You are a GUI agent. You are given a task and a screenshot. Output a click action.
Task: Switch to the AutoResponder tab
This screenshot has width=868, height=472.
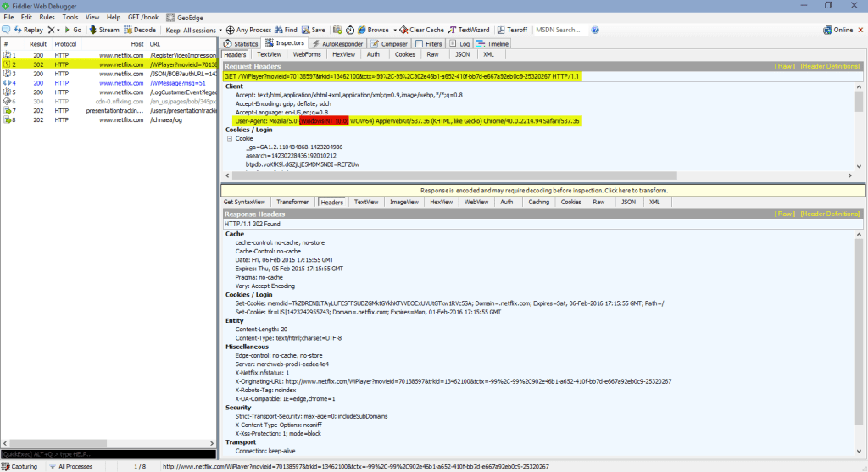tap(337, 44)
